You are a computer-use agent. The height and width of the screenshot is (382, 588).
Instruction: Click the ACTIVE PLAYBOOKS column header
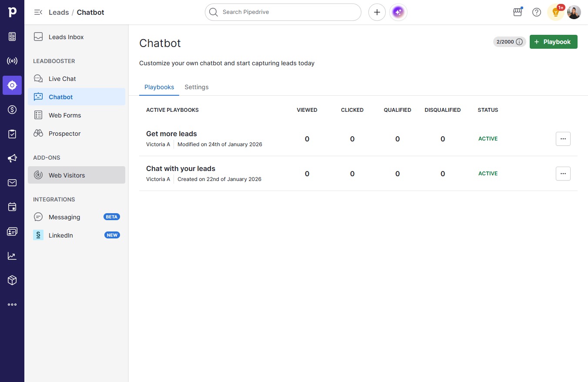[x=172, y=110]
